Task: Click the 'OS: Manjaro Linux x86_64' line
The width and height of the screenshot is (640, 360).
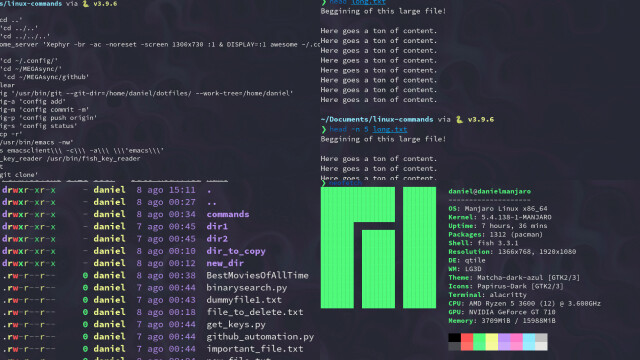Action: (498, 209)
